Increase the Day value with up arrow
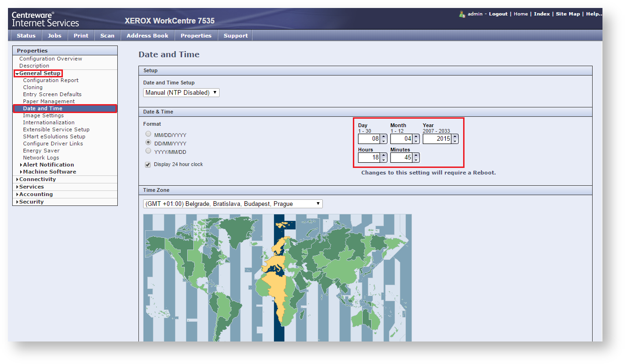 384,136
